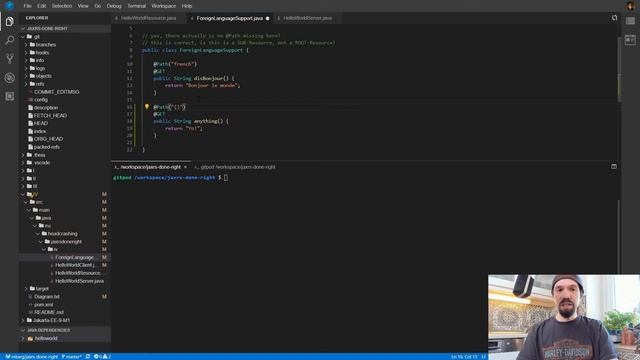The image size is (640, 360).
Task: Switch to the HelloWorldServer.java editor tab
Action: (307, 18)
